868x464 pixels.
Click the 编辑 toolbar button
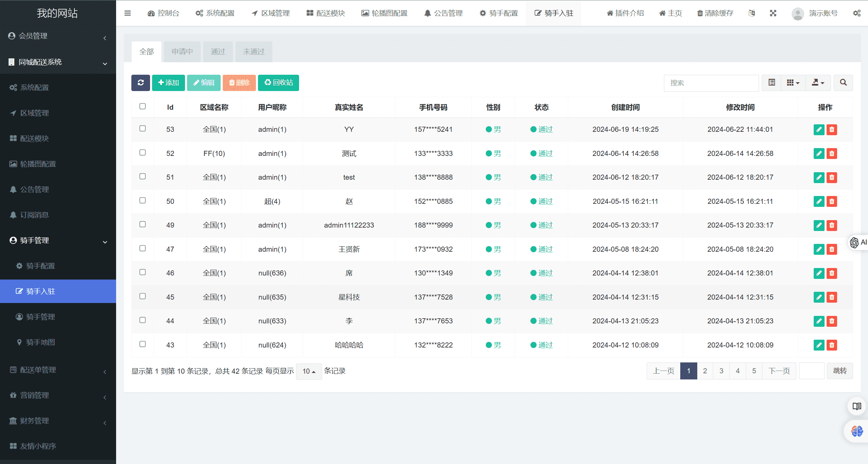pyautogui.click(x=204, y=83)
